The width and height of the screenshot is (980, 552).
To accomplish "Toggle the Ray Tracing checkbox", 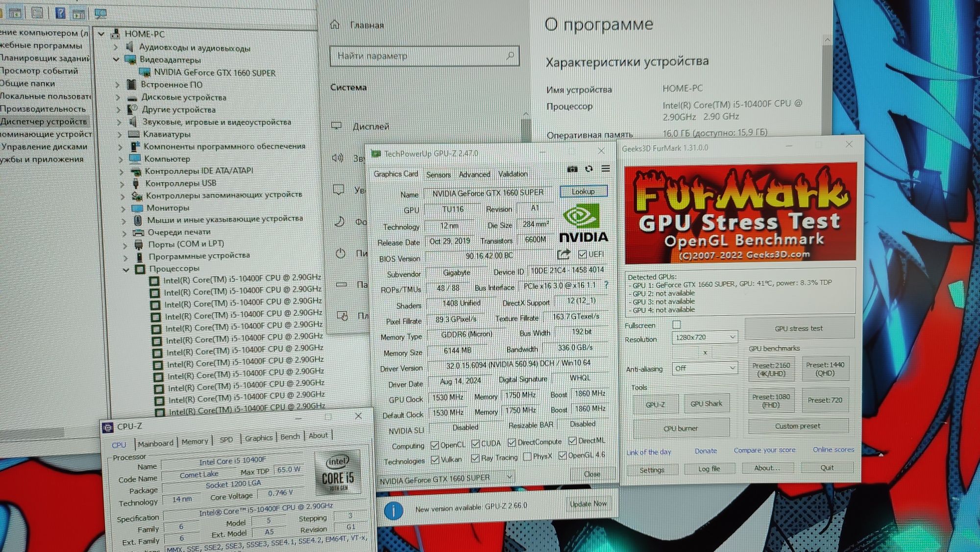I will [475, 458].
